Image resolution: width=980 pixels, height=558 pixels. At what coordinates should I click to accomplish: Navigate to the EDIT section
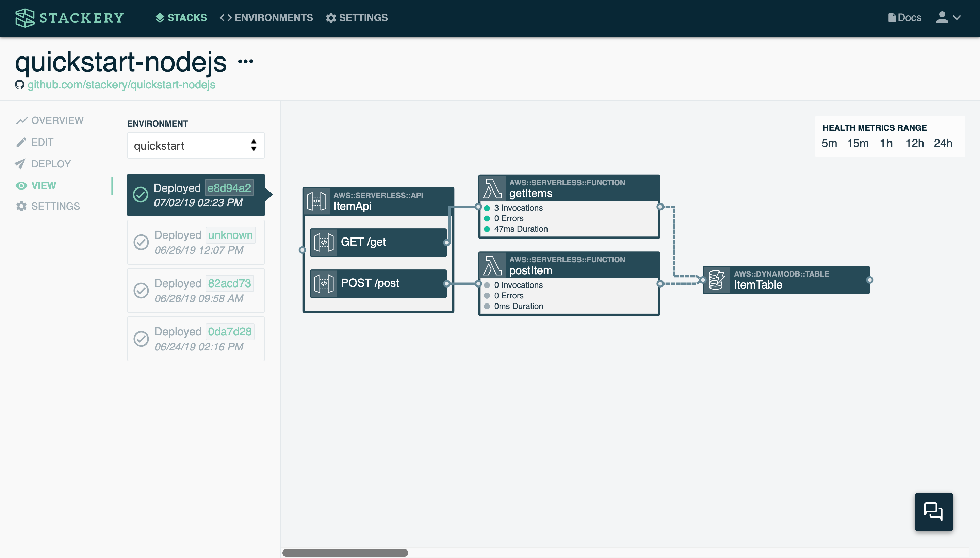[42, 142]
